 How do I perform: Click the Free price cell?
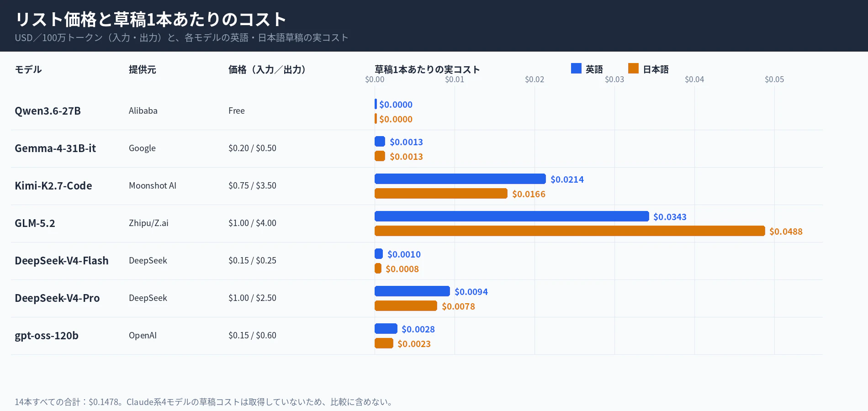tap(237, 111)
